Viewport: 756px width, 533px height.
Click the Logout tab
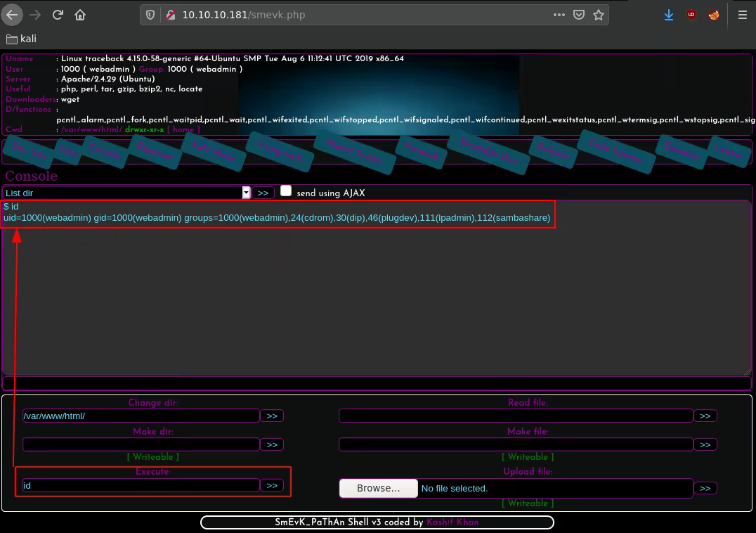[728, 149]
